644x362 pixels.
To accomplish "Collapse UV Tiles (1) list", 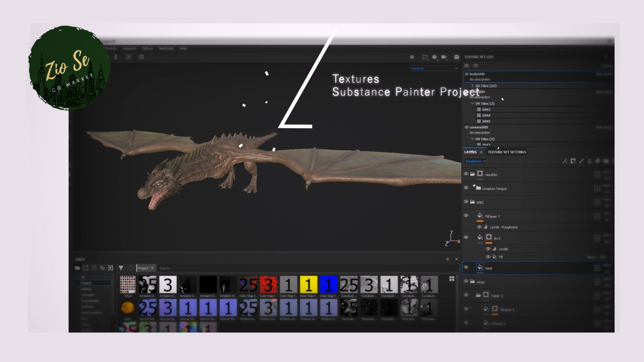I will [x=473, y=139].
